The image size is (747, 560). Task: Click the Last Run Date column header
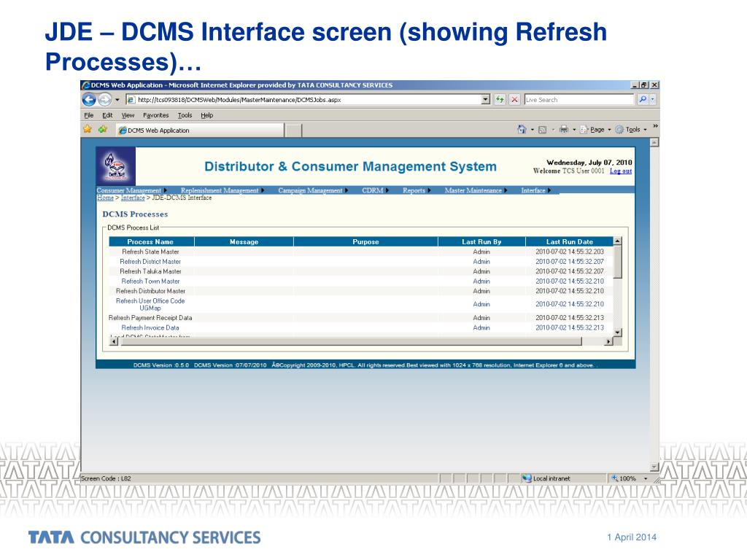[570, 242]
